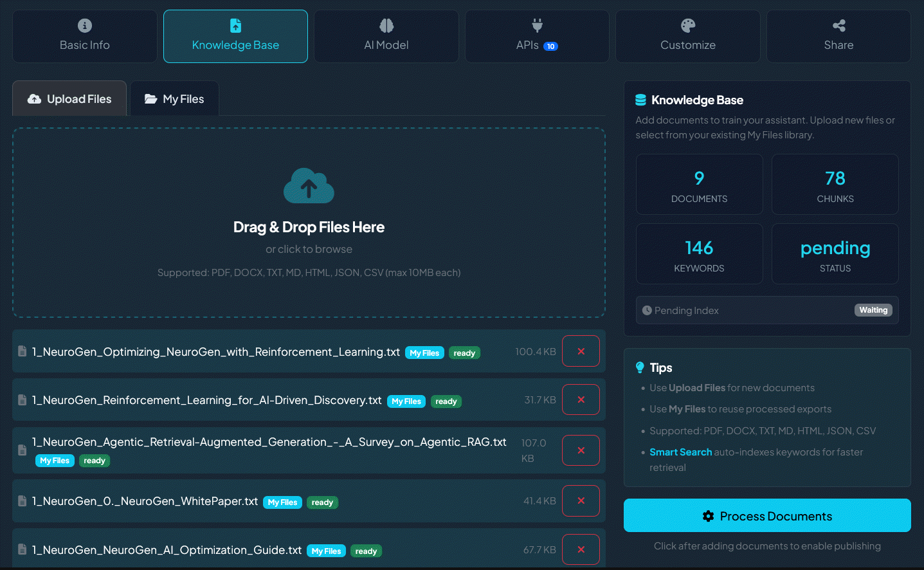Viewport: 924px width, 570px height.
Task: Click the plug icon on the APIs tab
Action: pyautogui.click(x=536, y=24)
